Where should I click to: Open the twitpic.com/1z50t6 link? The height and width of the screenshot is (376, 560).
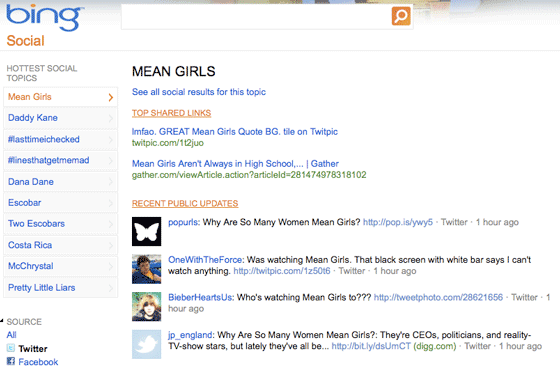click(282, 271)
